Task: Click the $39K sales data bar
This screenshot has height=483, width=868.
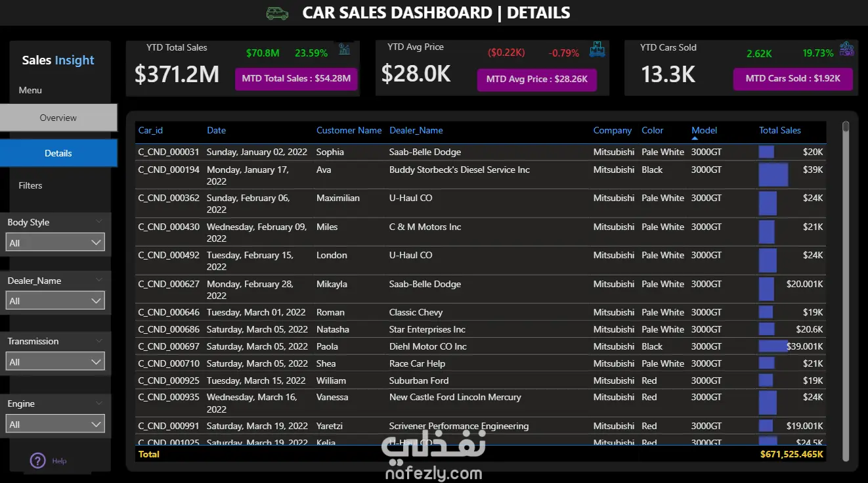Action: [773, 175]
